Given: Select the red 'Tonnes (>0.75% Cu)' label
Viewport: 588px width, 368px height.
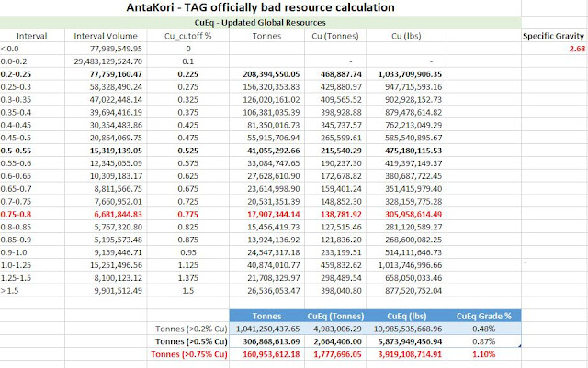Looking at the screenshot, I should point(189,354).
